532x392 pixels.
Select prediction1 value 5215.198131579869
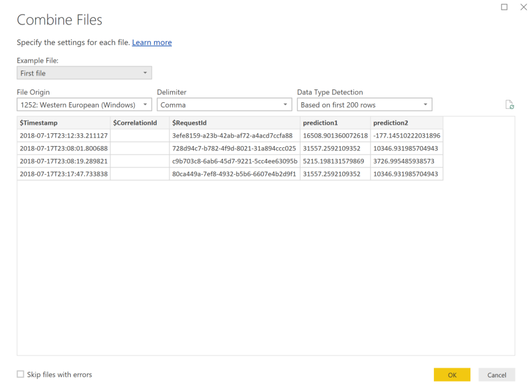(x=335, y=161)
